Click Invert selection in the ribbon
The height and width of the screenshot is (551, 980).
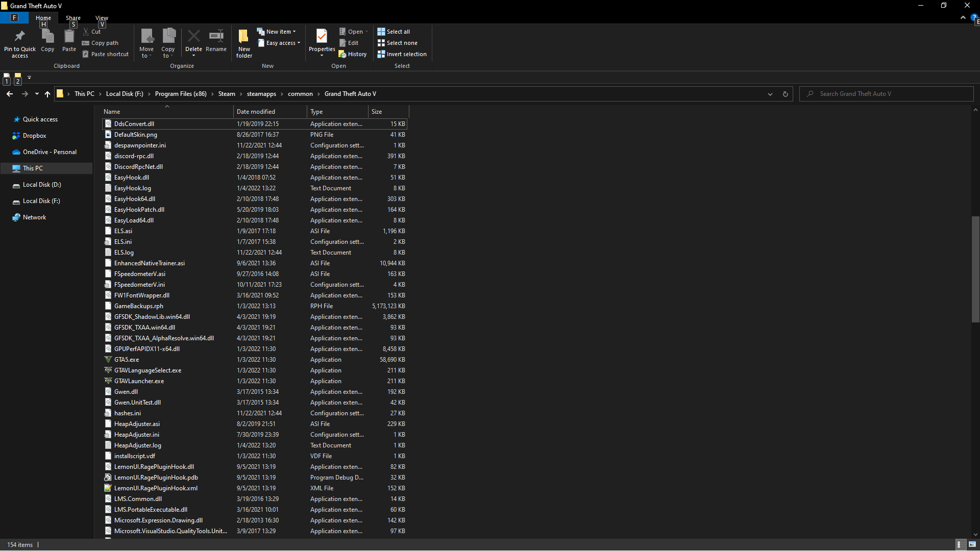point(402,54)
